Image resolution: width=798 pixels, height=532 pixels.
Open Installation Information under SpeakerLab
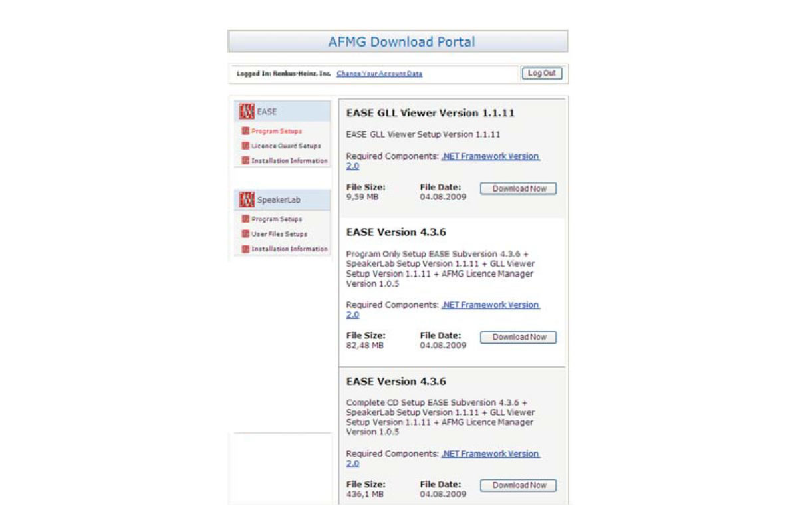coord(289,249)
